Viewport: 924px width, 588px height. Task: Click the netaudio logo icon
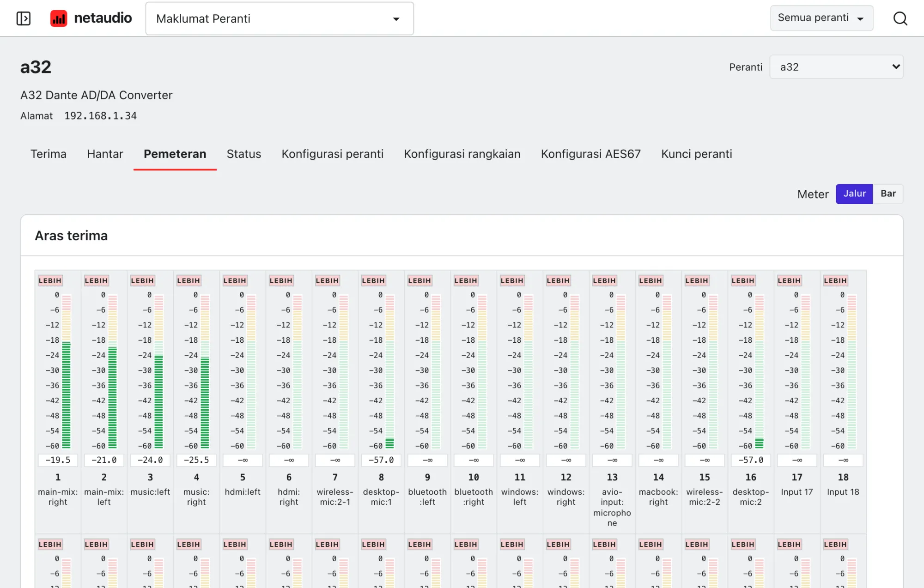59,18
